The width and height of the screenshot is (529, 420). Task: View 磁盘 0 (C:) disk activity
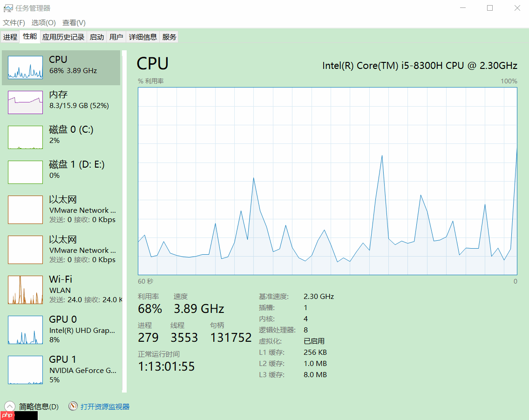click(x=61, y=135)
